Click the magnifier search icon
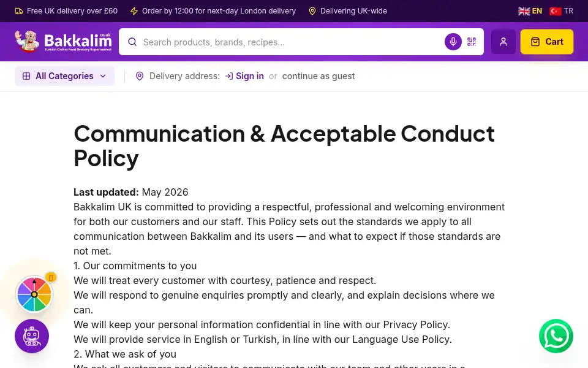This screenshot has height=368, width=588. (132, 42)
